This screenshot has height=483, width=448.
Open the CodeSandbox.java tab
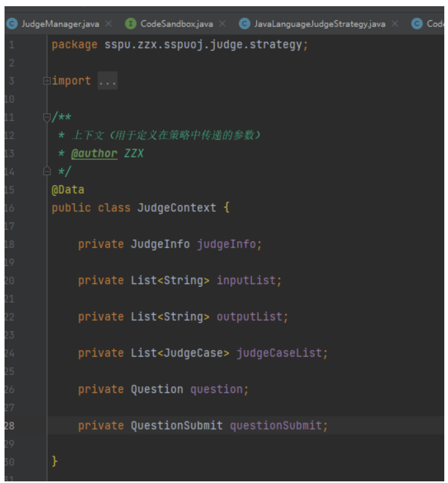177,24
